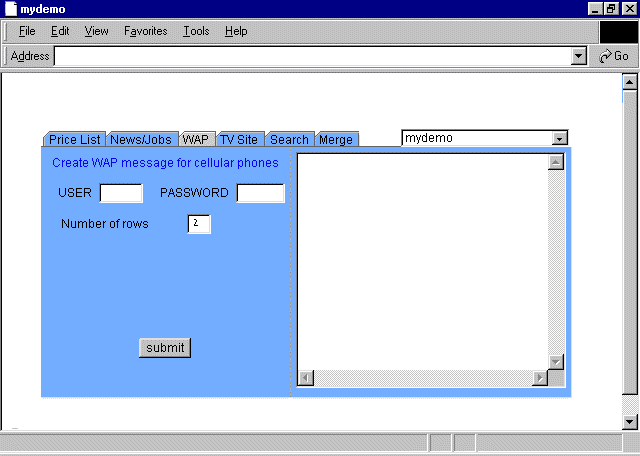
Task: Click the text area scroll up arrow
Action: 555,163
